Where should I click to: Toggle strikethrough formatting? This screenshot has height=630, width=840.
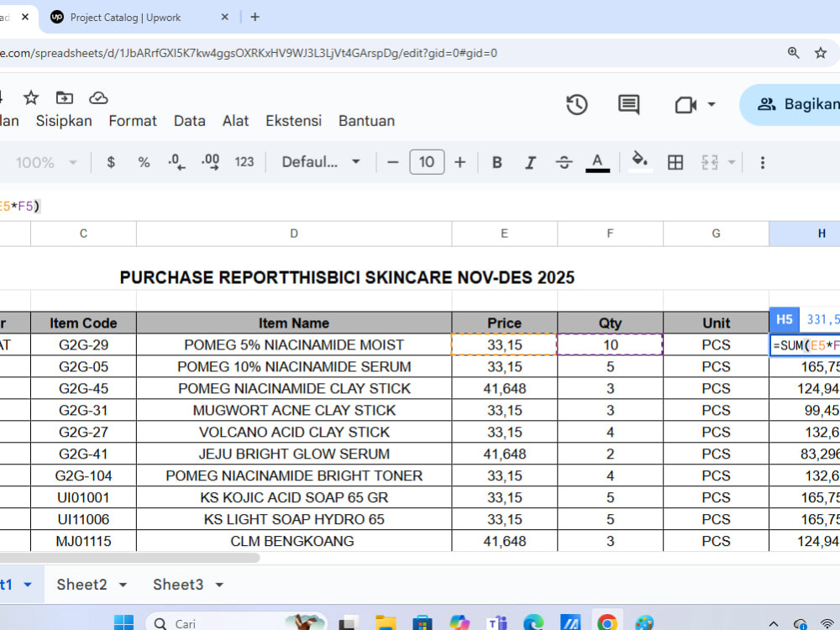point(564,162)
